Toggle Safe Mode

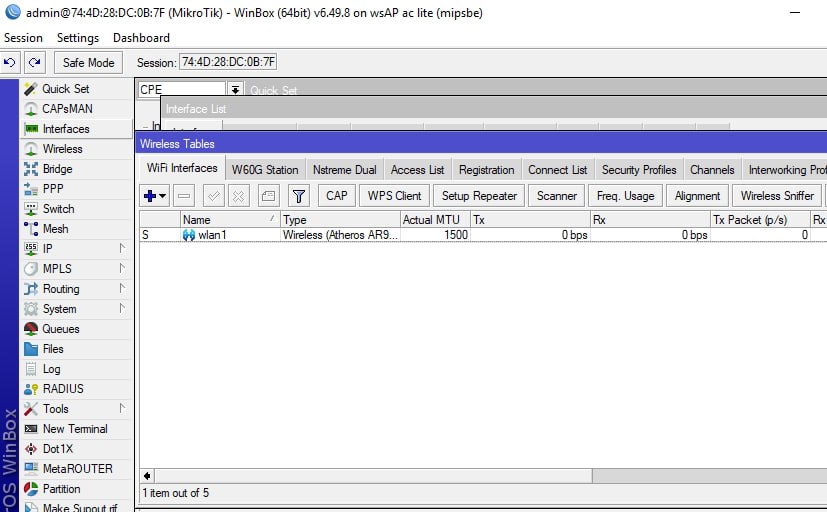pyautogui.click(x=88, y=62)
